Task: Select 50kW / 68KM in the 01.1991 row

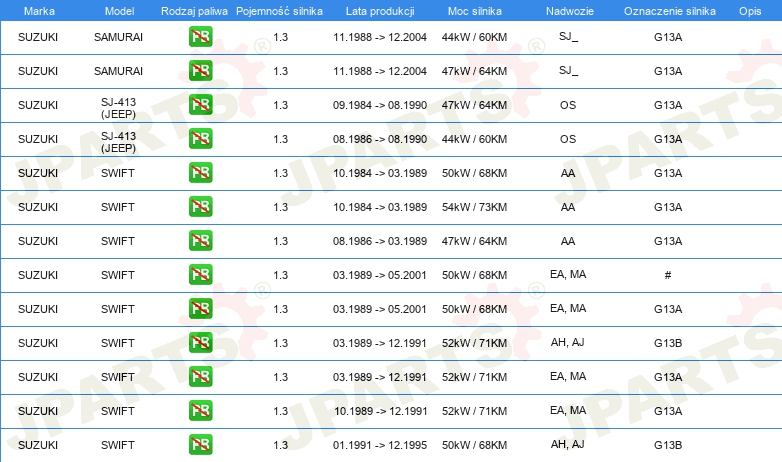Action: pyautogui.click(x=474, y=445)
